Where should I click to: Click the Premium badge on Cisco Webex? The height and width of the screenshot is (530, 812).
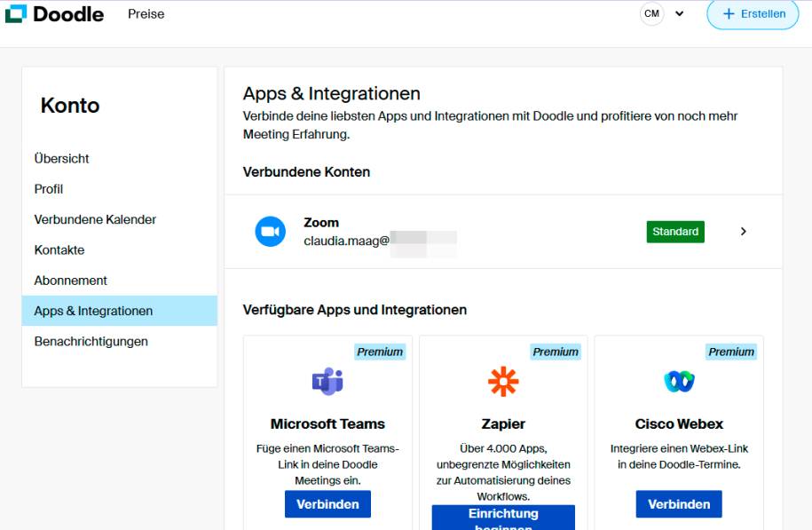731,352
